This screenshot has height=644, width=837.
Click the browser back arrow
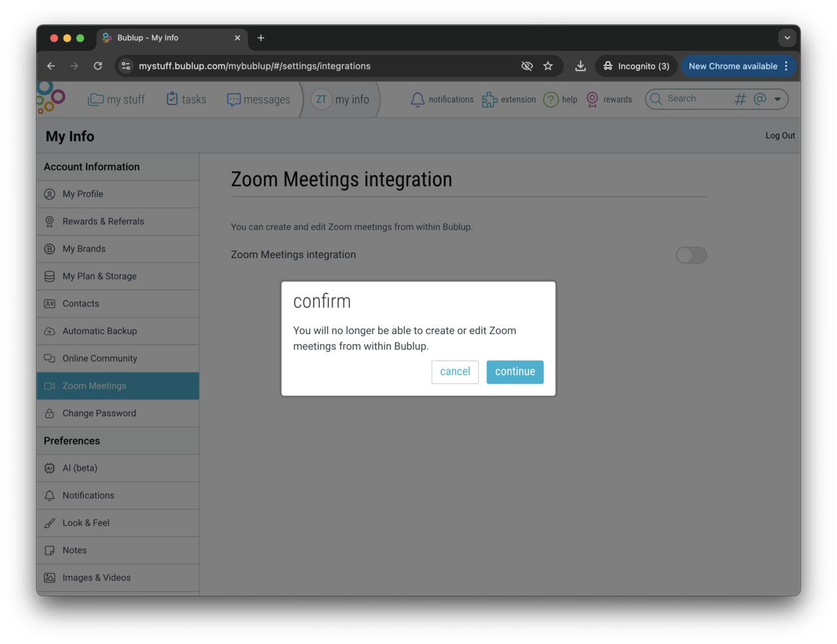[x=51, y=66]
